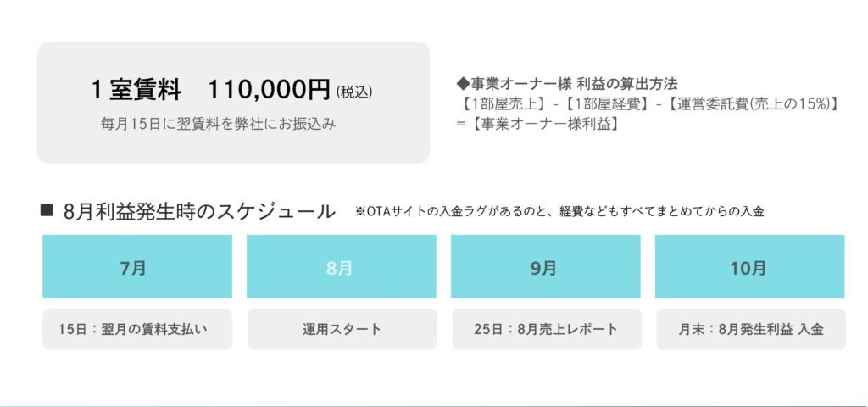Click the 運用スタート box
The height and width of the screenshot is (407, 868).
342,329
